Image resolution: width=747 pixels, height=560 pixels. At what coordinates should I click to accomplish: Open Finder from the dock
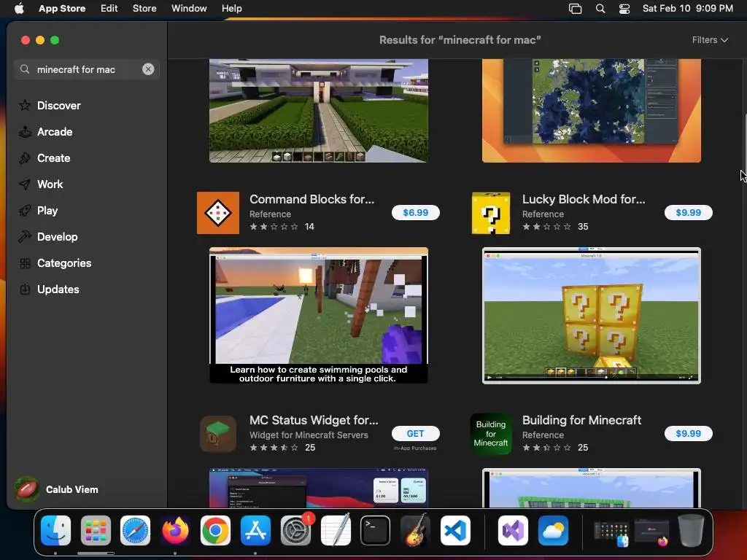(x=55, y=530)
